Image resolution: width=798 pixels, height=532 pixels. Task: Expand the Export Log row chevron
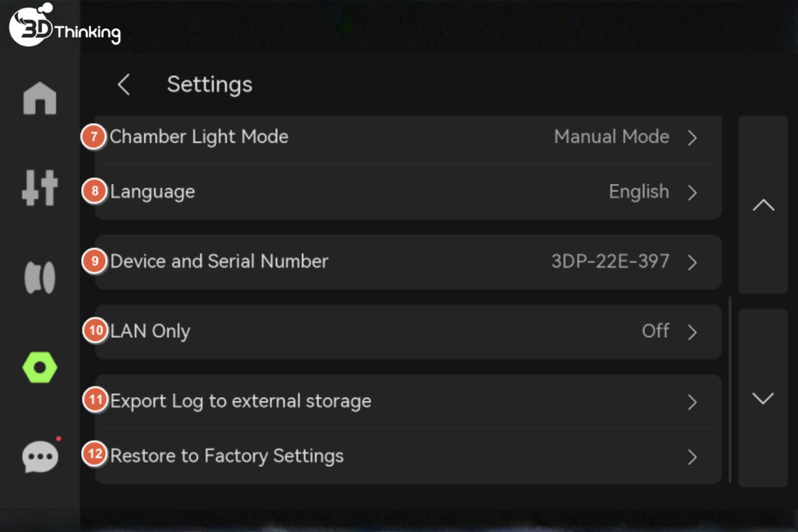[x=692, y=402]
